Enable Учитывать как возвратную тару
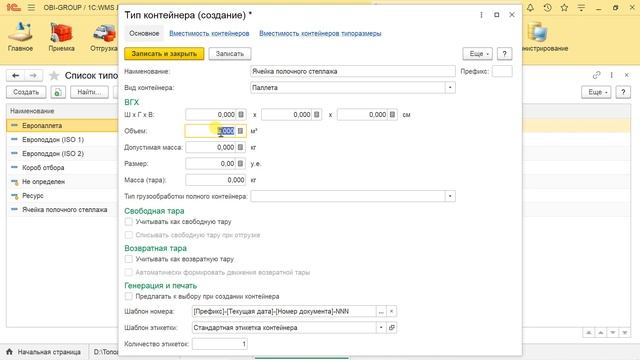Viewport: 640px width, 360px height. pyautogui.click(x=129, y=259)
